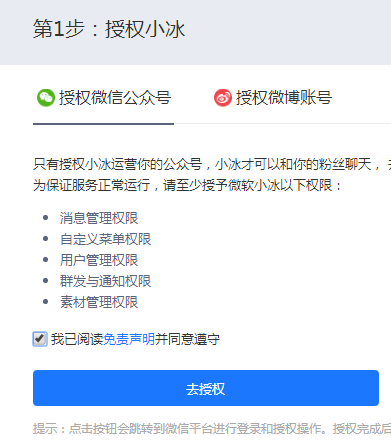This screenshot has height=447, width=391.
Task: Click the blue 去授权 button
Action: 206,388
